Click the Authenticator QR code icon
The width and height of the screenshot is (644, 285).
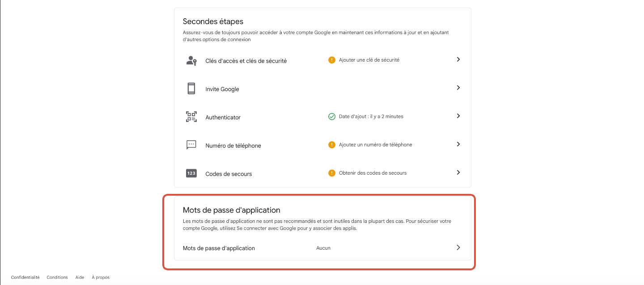pos(191,117)
